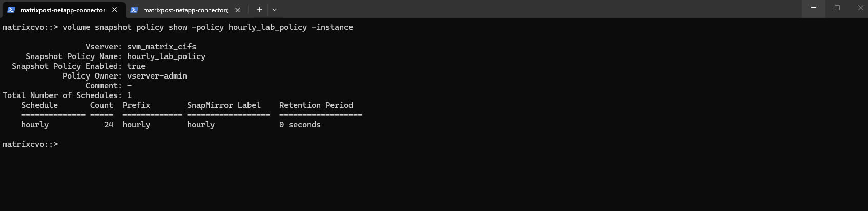Image resolution: width=868 pixels, height=211 pixels.
Task: Close the terminal window
Action: click(860, 8)
